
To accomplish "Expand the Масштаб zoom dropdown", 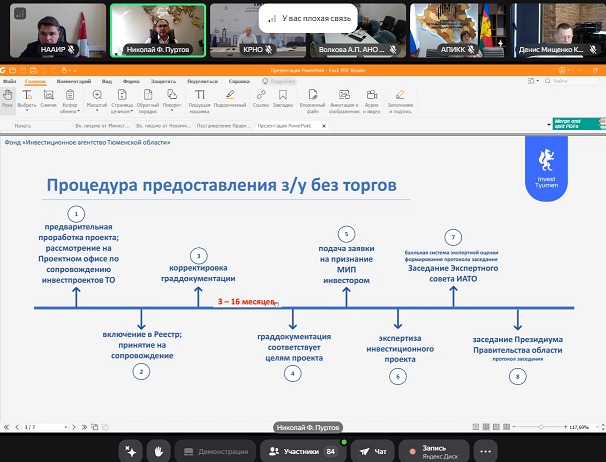I will click(97, 98).
